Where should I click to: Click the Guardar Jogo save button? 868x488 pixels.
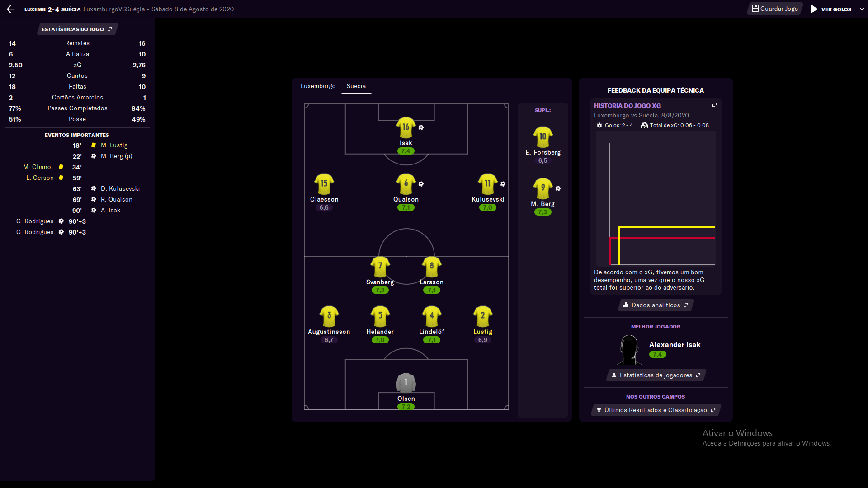coord(774,9)
